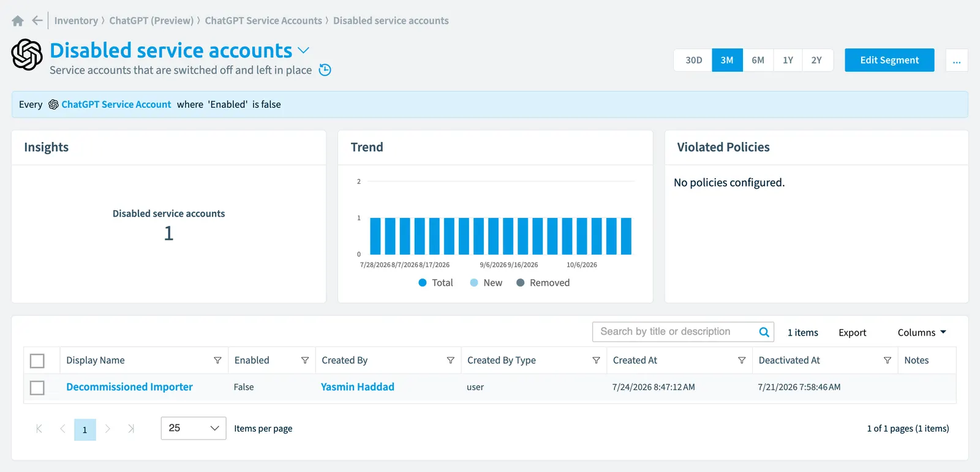Click the Edit Segment button
980x472 pixels.
(889, 60)
